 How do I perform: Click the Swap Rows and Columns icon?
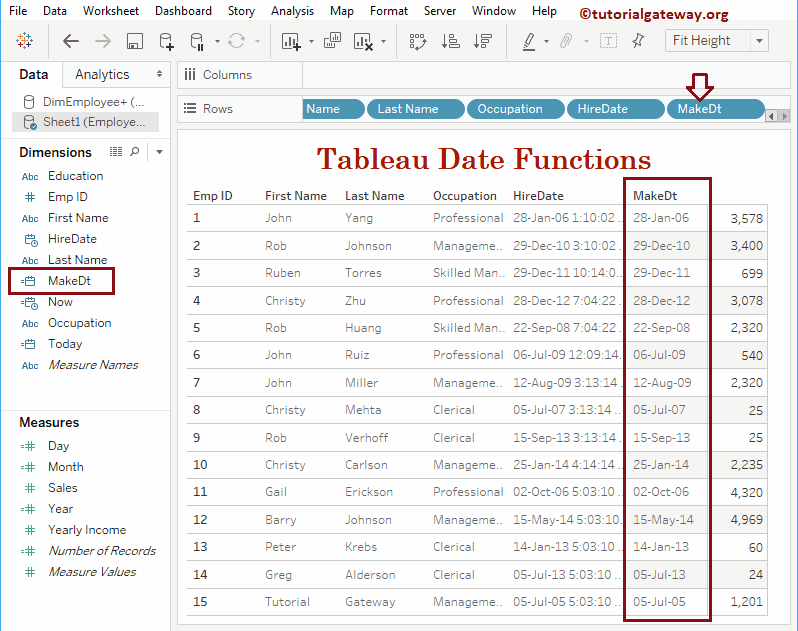pyautogui.click(x=418, y=41)
